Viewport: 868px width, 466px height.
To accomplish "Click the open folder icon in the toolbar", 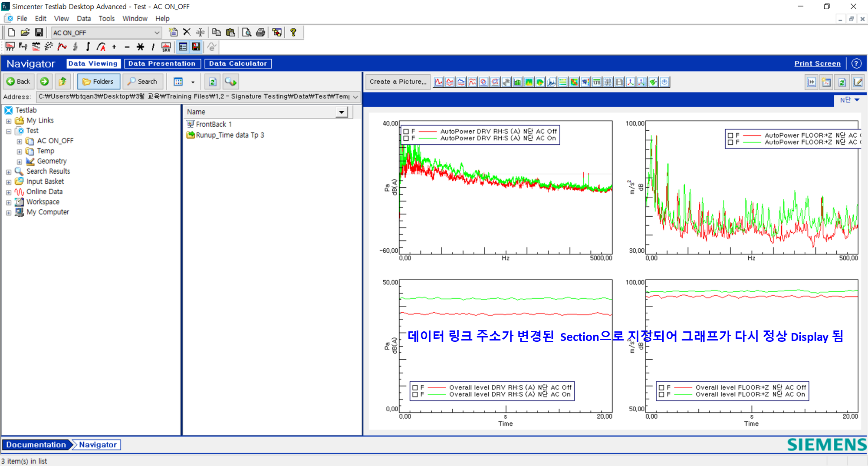I will pos(25,32).
